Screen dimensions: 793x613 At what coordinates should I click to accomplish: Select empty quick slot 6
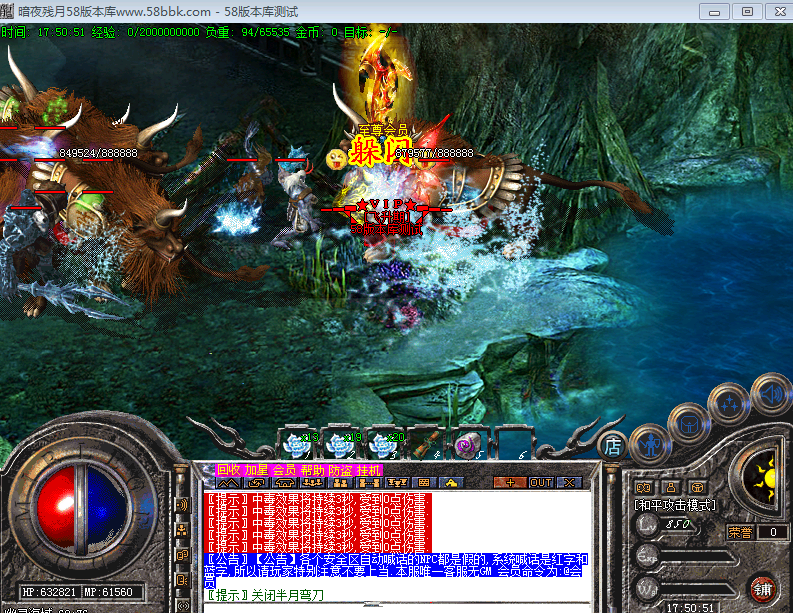tap(512, 445)
